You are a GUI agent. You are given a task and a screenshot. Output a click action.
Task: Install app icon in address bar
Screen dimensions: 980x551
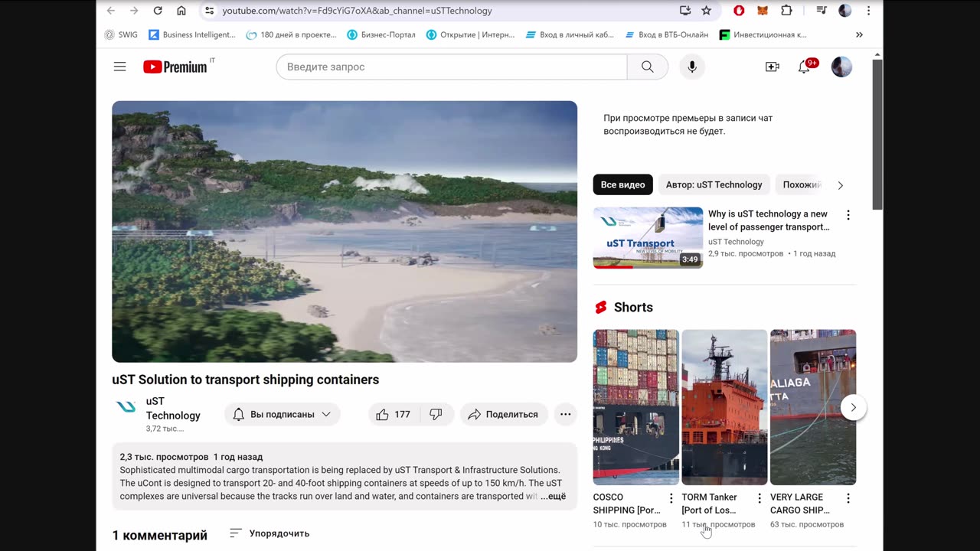(685, 11)
